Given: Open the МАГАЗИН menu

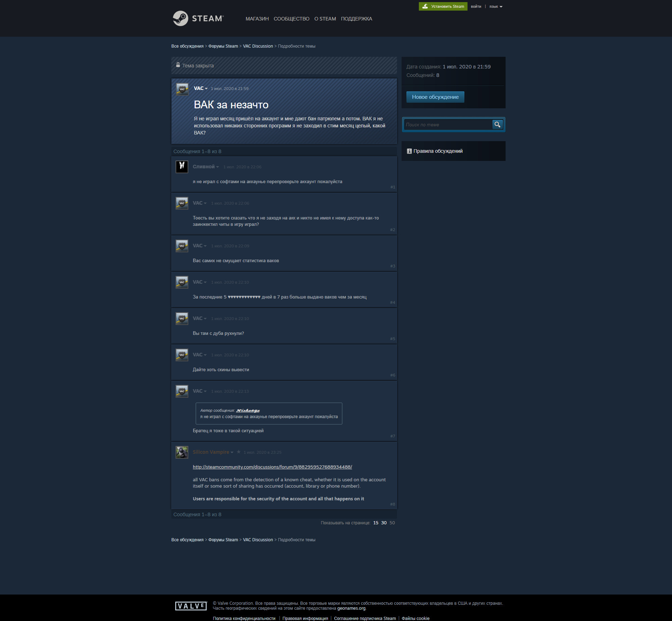Looking at the screenshot, I should click(257, 19).
